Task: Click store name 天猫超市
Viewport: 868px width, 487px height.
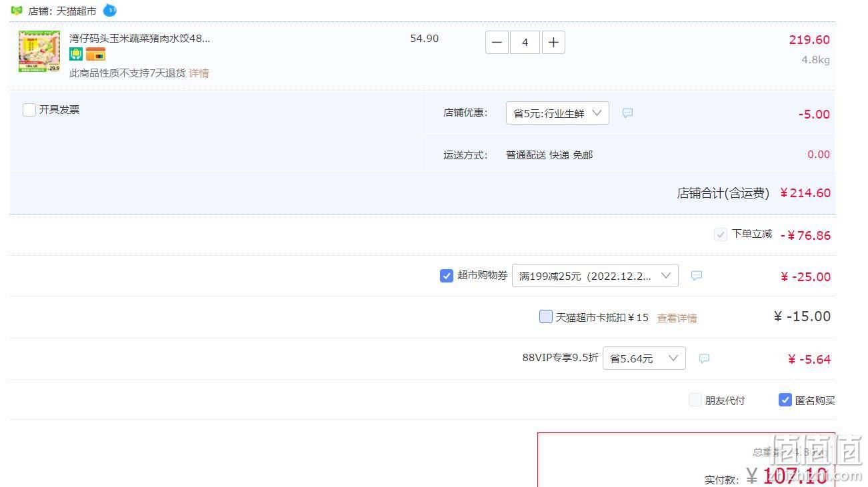Action: pyautogui.click(x=77, y=11)
